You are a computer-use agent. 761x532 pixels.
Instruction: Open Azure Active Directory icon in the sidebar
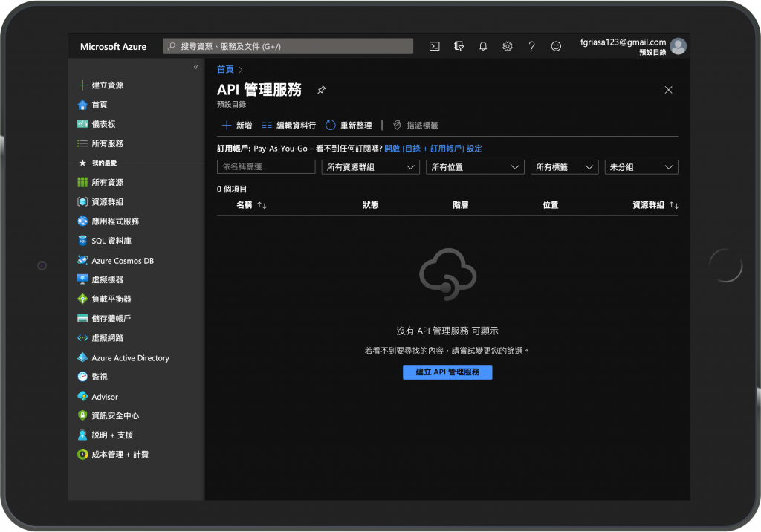point(82,357)
